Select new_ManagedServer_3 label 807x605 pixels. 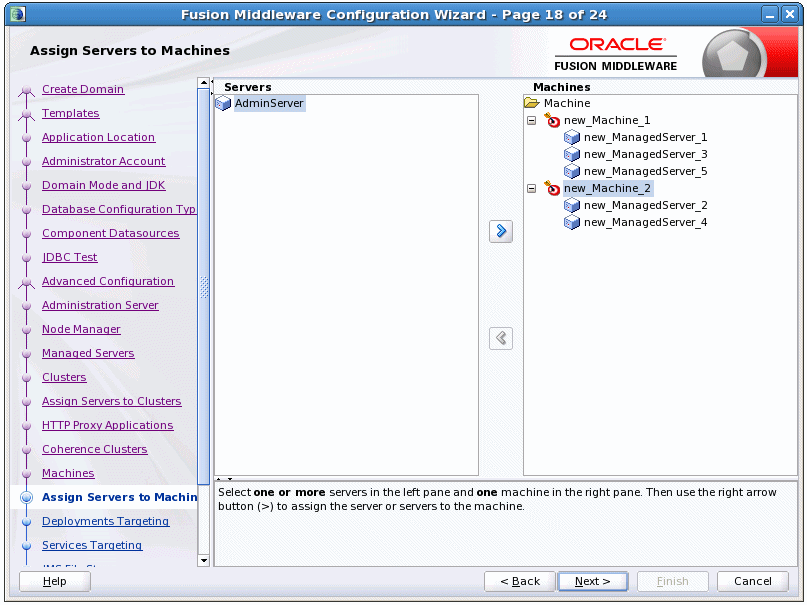tap(645, 154)
